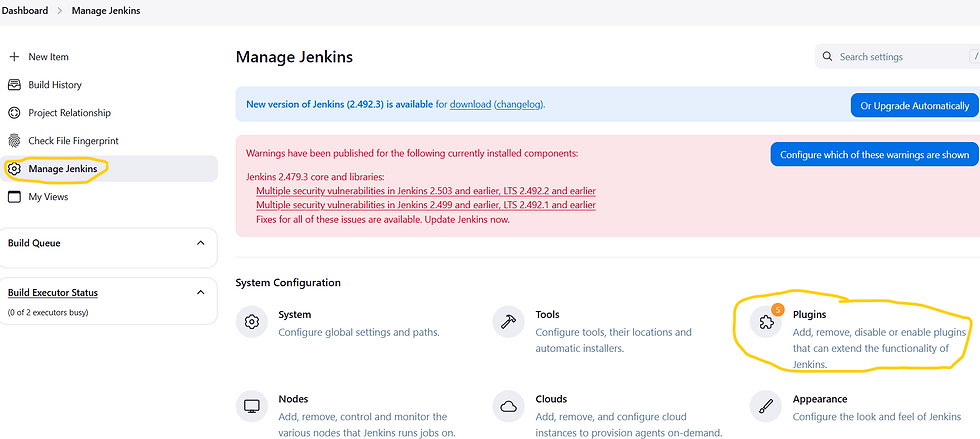Open vulnerabilities link for Jenkins 2.503
980x439 pixels.
pos(426,191)
